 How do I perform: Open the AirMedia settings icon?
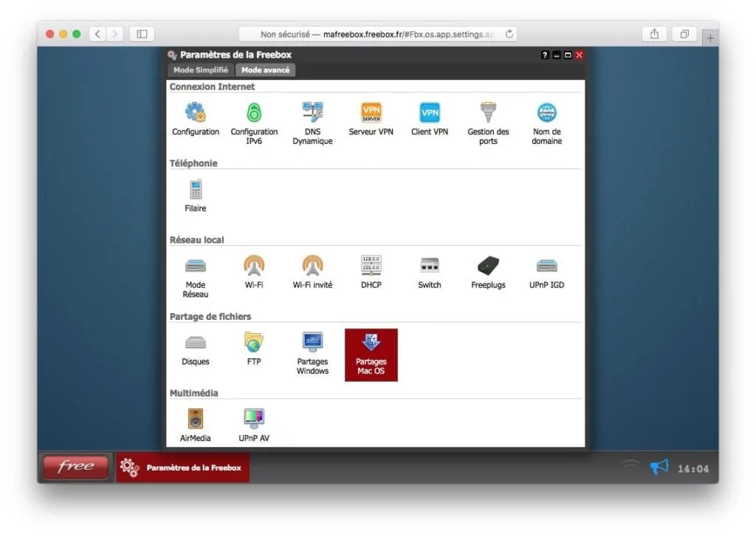[x=195, y=425]
